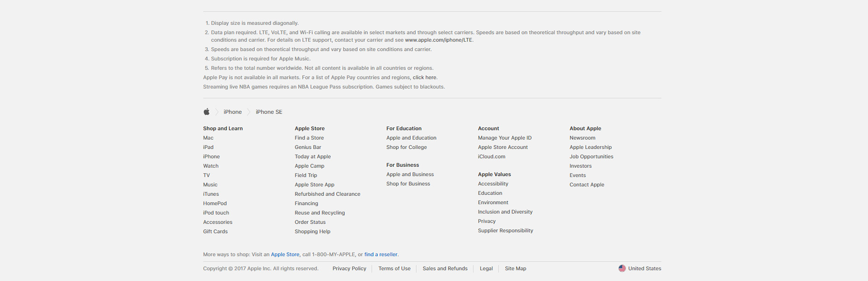Image resolution: width=868 pixels, height=281 pixels.
Task: Click the United States flag icon
Action: coord(622,268)
